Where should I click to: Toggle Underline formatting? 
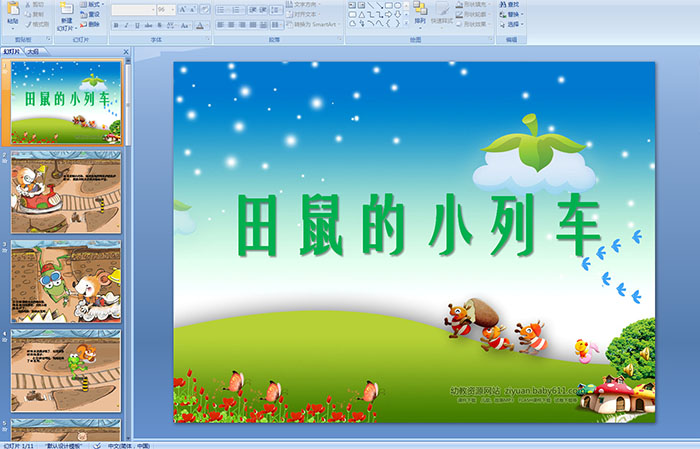pos(139,25)
